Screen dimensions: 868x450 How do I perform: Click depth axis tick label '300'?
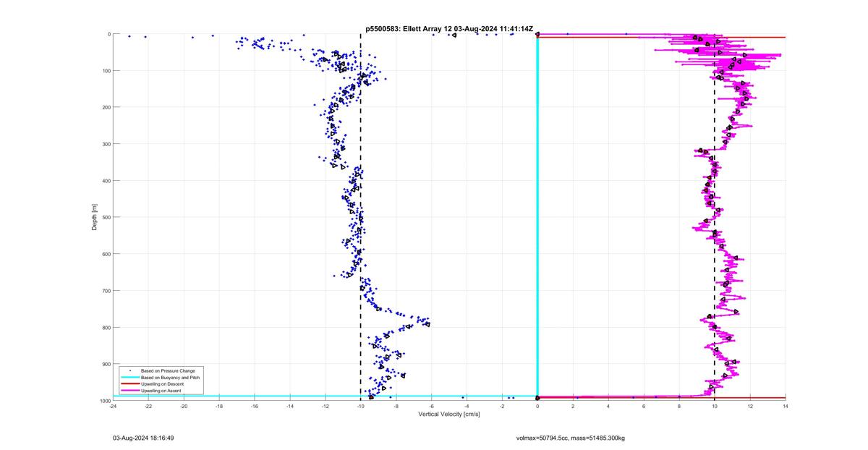[105, 144]
